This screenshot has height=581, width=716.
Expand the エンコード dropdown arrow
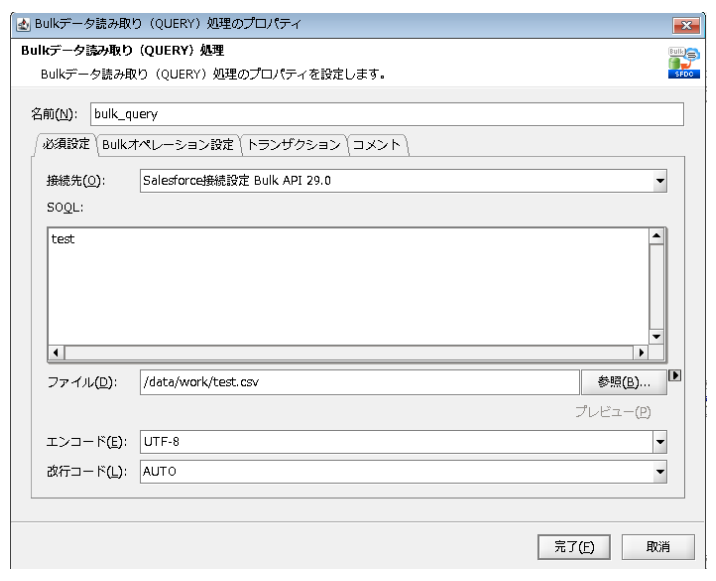point(659,442)
